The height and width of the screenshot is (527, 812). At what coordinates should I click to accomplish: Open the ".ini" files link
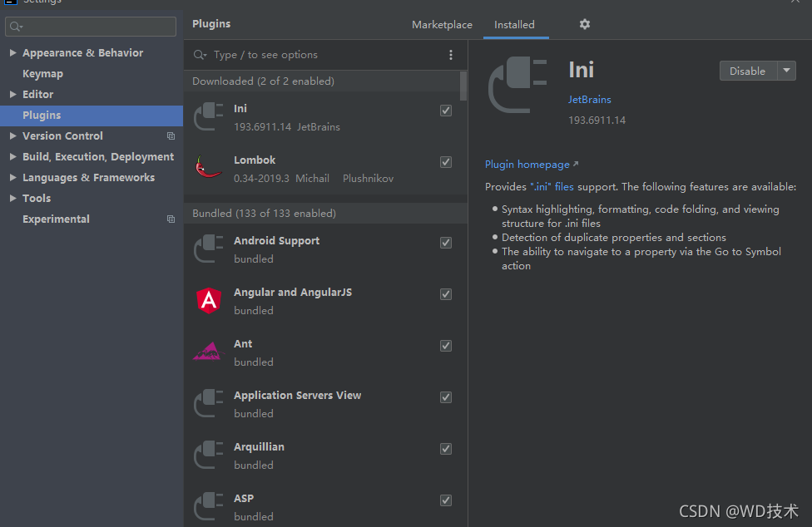(552, 187)
